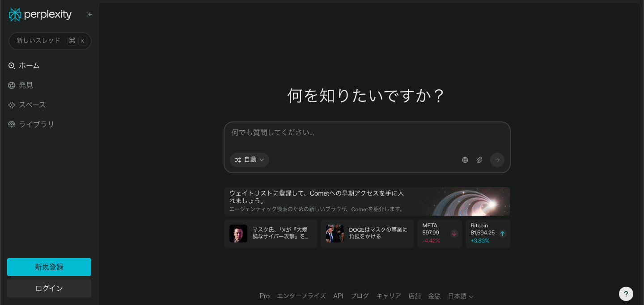This screenshot has width=644, height=305.
Task: Click the マスク氏 news thumbnail
Action: click(x=238, y=234)
